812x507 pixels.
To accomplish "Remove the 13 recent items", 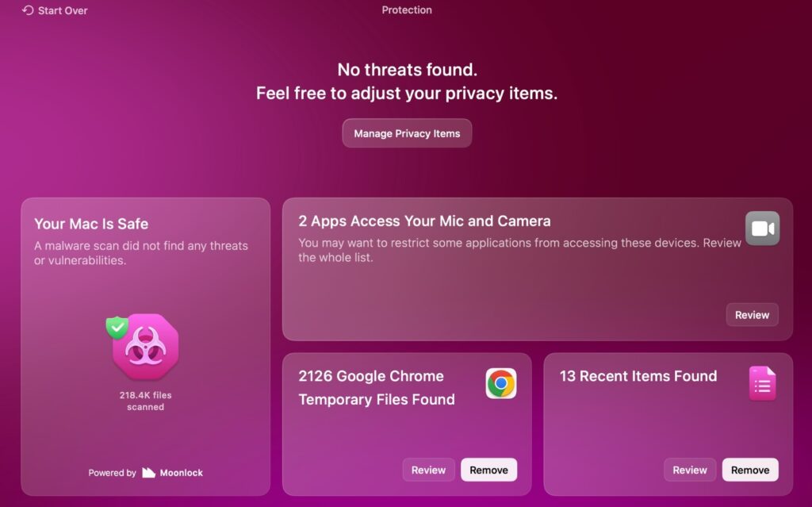I will click(x=750, y=470).
